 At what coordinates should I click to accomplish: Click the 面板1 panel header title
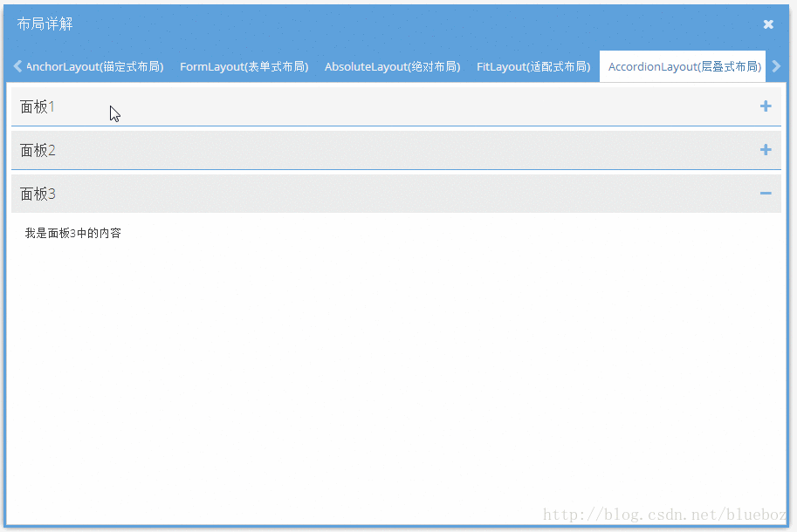[x=38, y=106]
